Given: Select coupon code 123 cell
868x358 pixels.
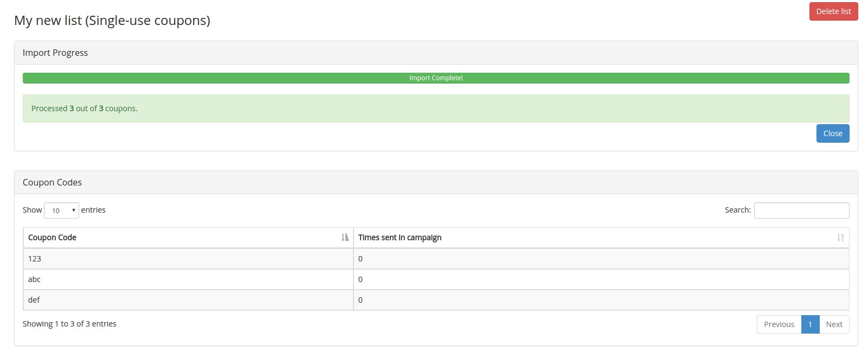Looking at the screenshot, I should (188, 259).
